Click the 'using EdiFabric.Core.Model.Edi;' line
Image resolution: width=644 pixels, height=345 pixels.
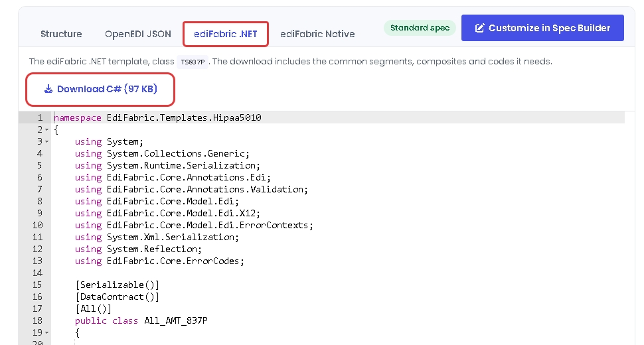pos(157,201)
